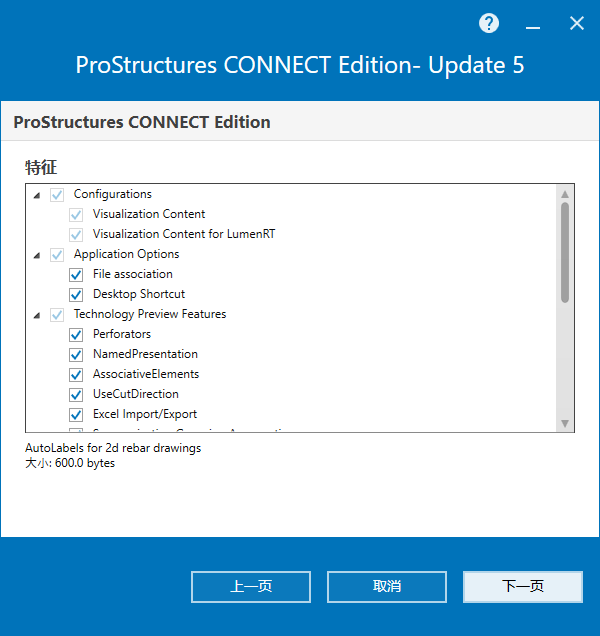Viewport: 600px width, 636px height.
Task: Select the Visualization Content item
Action: click(x=149, y=214)
